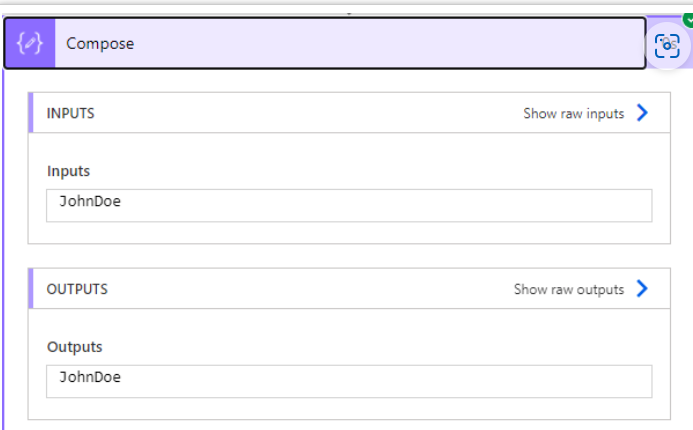693x430 pixels.
Task: Collapse the Compose action card header
Action: click(325, 43)
